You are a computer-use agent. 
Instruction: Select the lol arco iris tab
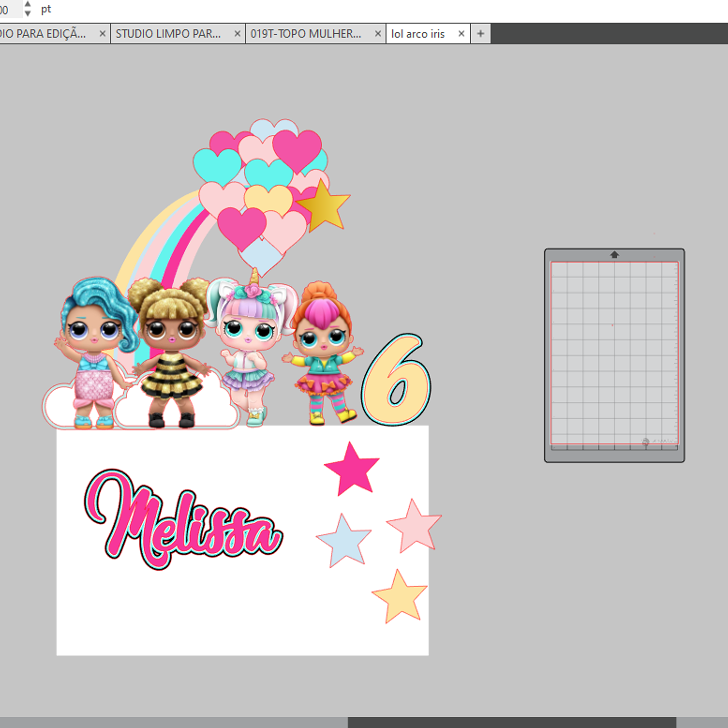coord(418,34)
